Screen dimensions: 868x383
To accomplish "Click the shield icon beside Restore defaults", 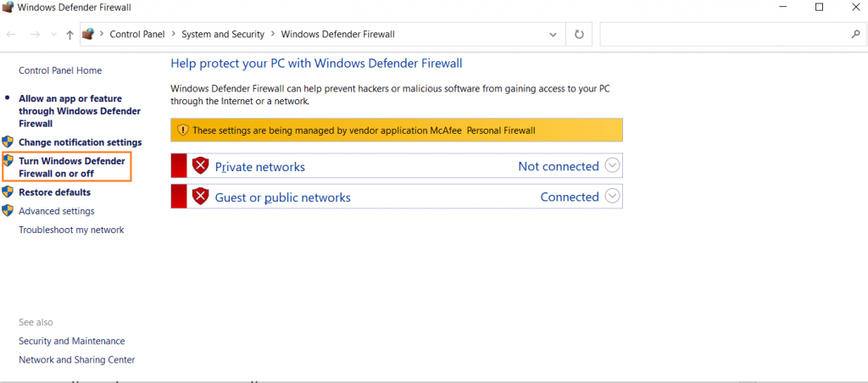I will (x=8, y=192).
